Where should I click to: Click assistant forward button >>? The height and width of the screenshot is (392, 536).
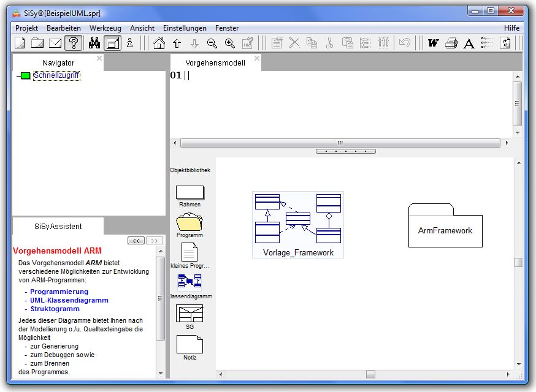coord(155,241)
